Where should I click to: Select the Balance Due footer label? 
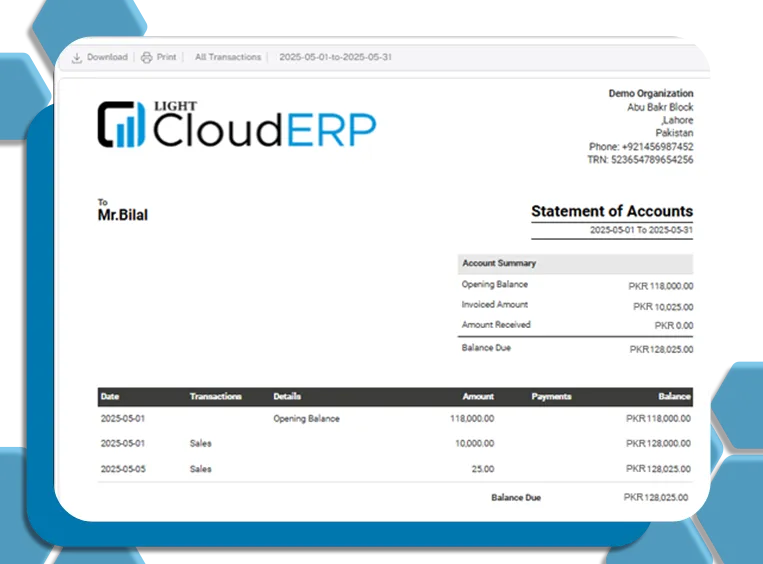click(516, 498)
